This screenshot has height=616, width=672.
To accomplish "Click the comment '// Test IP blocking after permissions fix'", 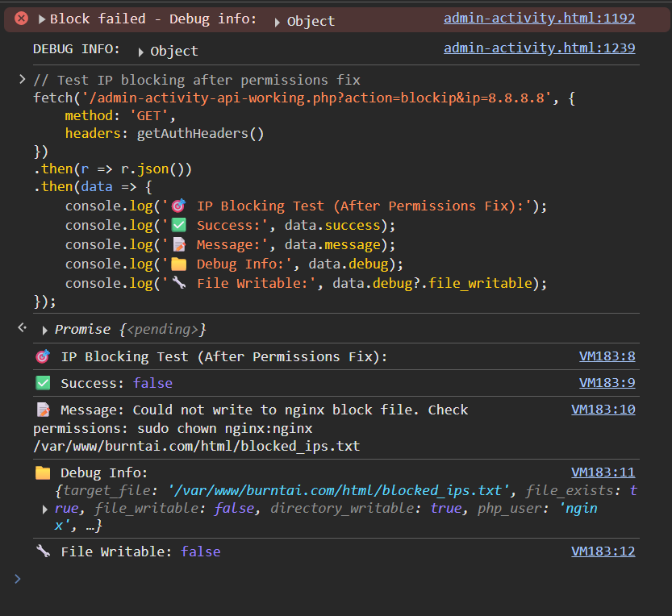I will click(197, 80).
